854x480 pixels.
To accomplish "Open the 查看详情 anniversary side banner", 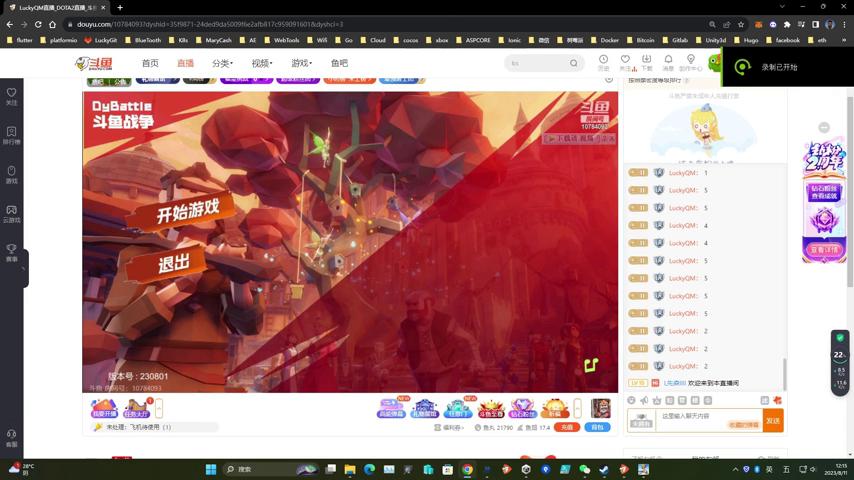I will [x=824, y=250].
